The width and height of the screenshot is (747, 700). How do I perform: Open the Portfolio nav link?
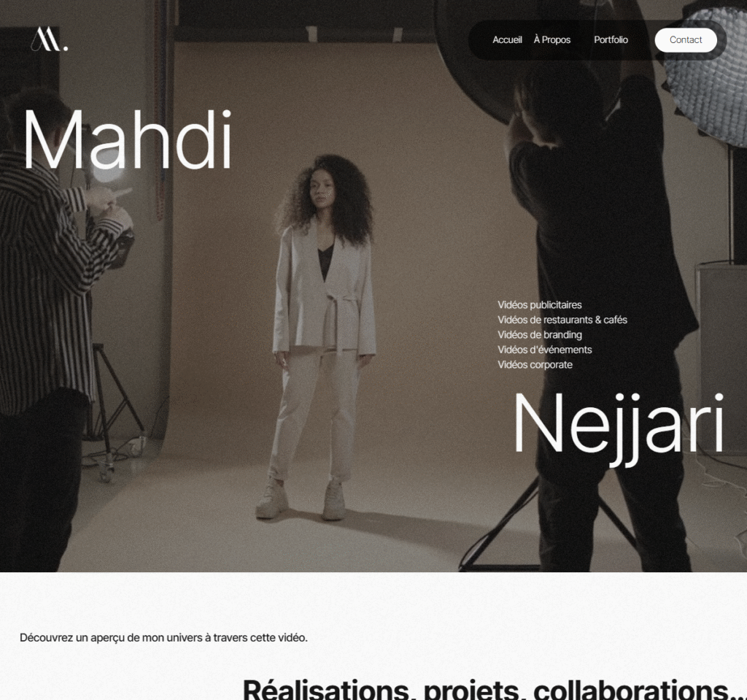click(611, 40)
